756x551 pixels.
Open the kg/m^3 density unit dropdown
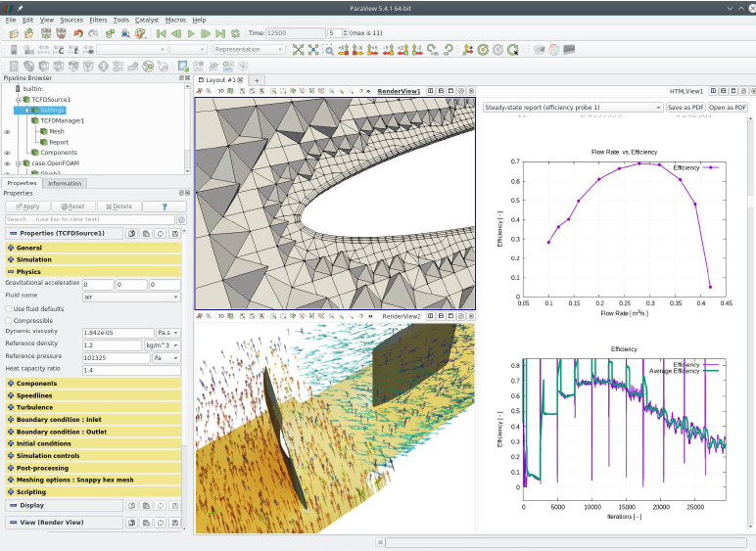[x=162, y=345]
